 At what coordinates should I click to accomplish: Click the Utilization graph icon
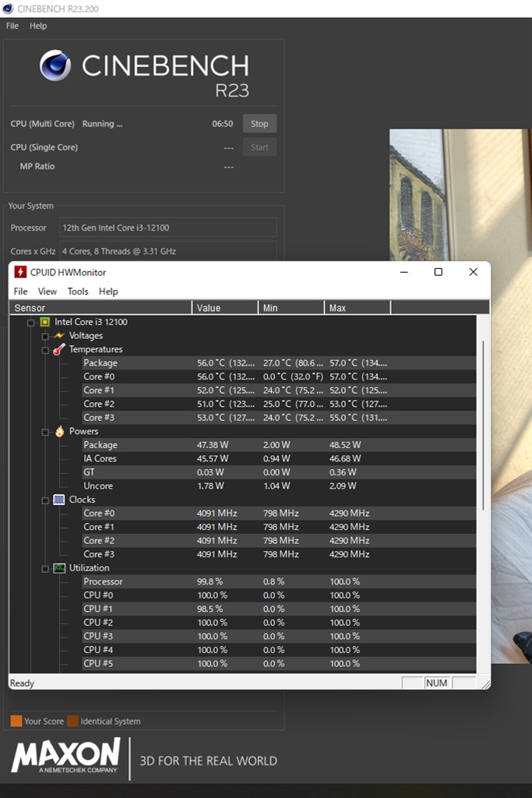click(59, 568)
